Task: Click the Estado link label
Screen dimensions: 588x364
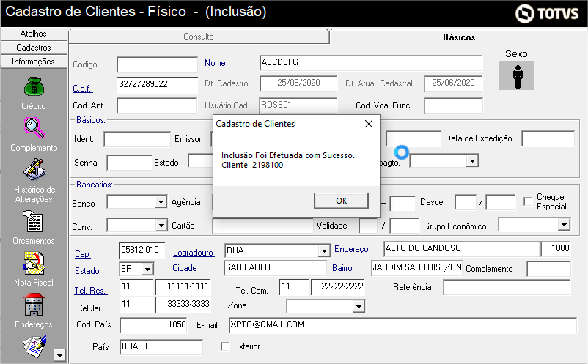Action: [x=87, y=271]
